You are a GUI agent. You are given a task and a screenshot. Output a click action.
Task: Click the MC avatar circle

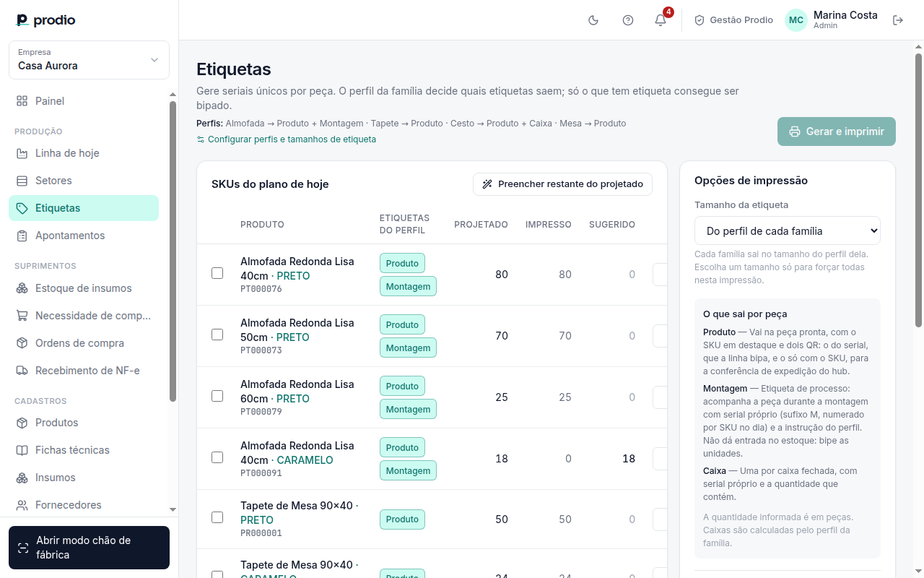pyautogui.click(x=796, y=20)
